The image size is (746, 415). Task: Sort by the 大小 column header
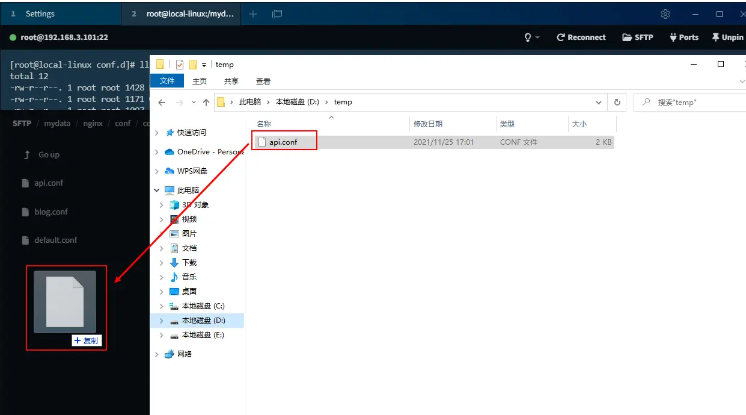pos(579,124)
